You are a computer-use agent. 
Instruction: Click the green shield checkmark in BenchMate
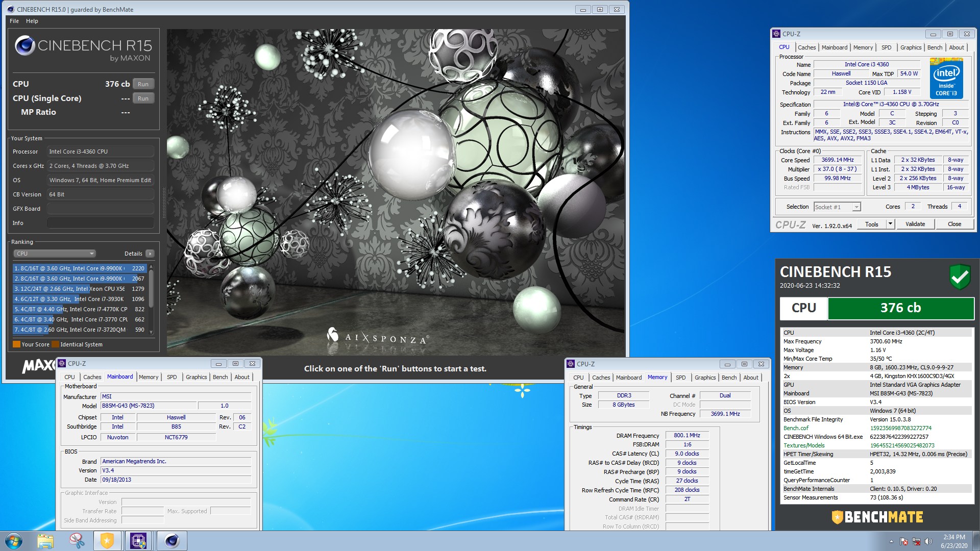click(x=960, y=277)
